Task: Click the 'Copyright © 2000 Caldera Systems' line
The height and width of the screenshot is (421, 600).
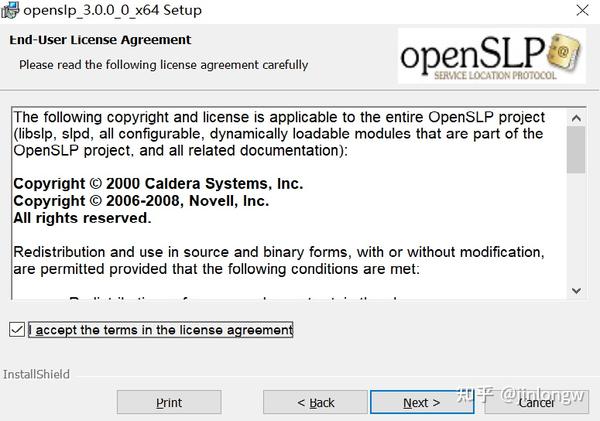Action: click(158, 184)
